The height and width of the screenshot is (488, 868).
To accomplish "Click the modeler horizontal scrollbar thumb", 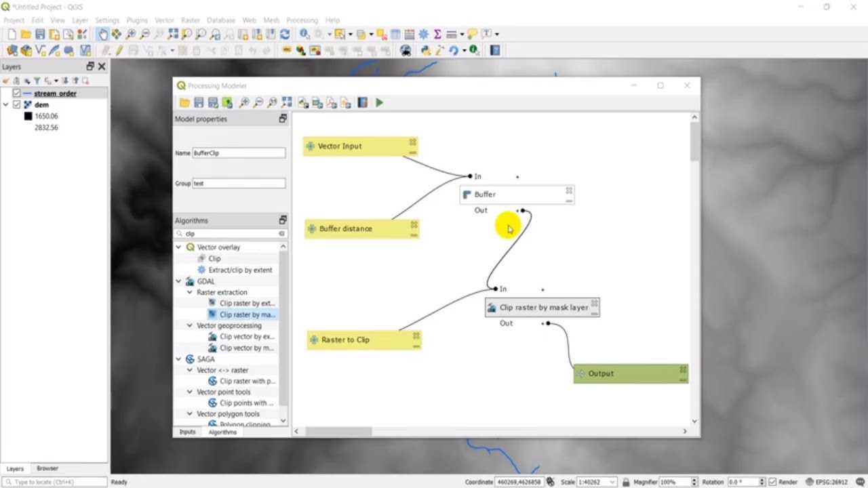I will point(338,431).
